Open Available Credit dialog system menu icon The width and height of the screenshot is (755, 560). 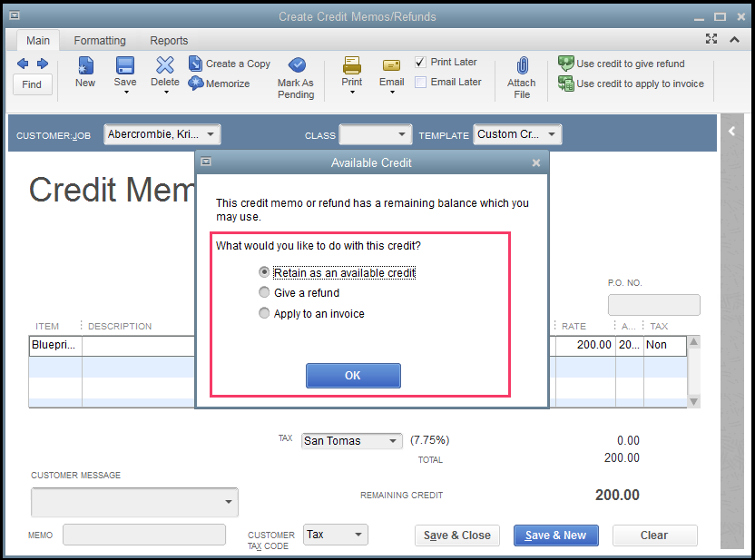pyautogui.click(x=206, y=162)
